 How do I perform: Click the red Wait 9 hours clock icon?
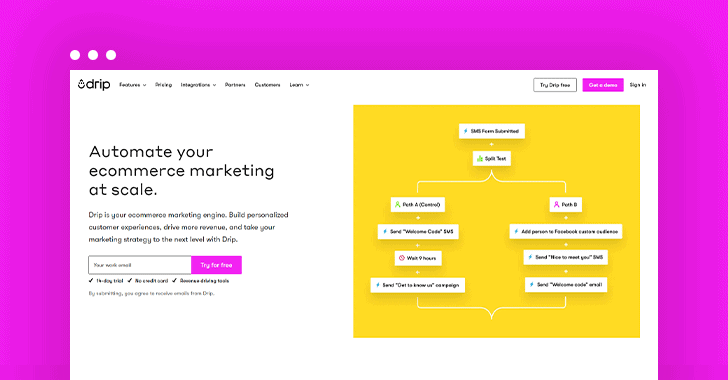[x=402, y=258]
